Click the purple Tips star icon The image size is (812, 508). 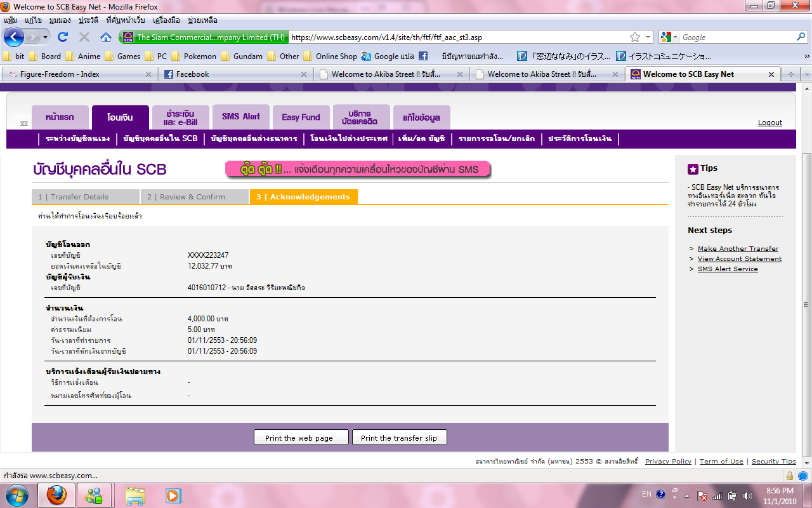[693, 169]
